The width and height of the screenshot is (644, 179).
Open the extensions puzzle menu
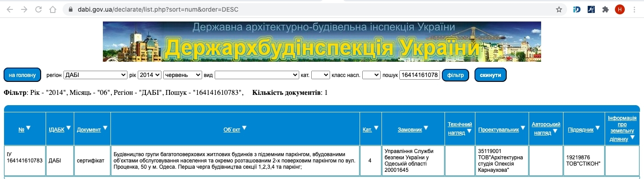606,9
